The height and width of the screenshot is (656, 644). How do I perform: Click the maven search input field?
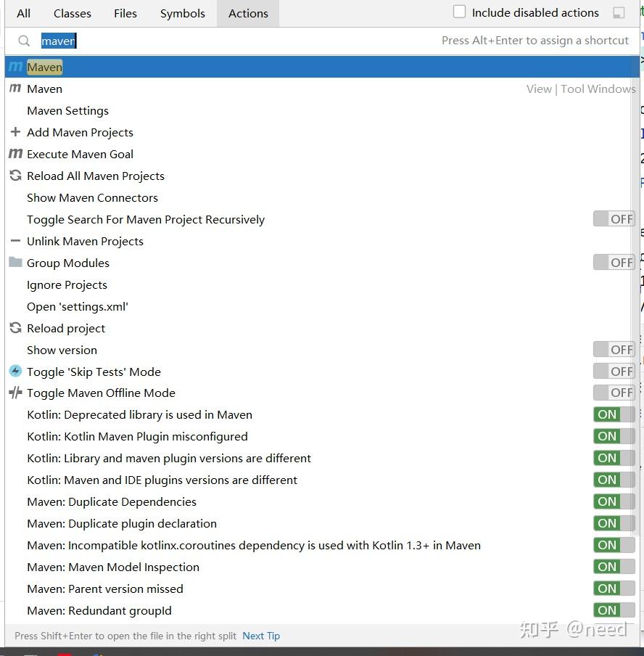click(322, 41)
